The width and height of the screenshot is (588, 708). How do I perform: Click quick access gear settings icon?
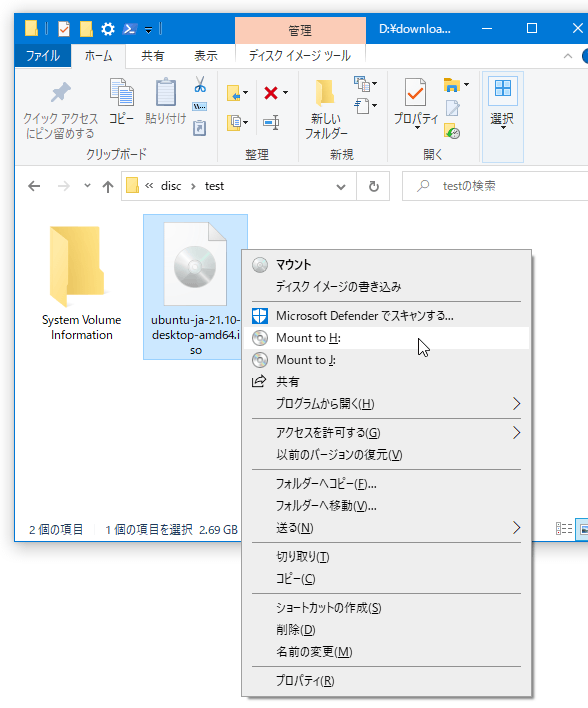[107, 29]
